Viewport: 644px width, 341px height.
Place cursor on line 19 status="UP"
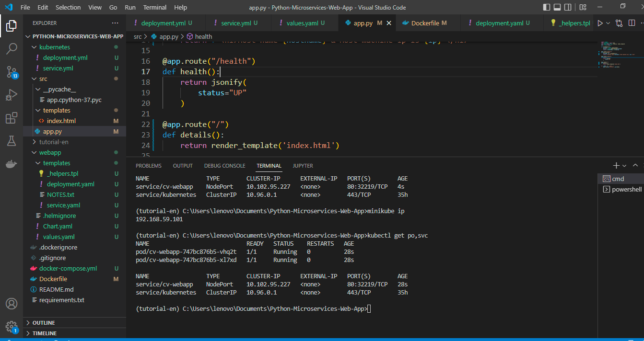click(222, 92)
